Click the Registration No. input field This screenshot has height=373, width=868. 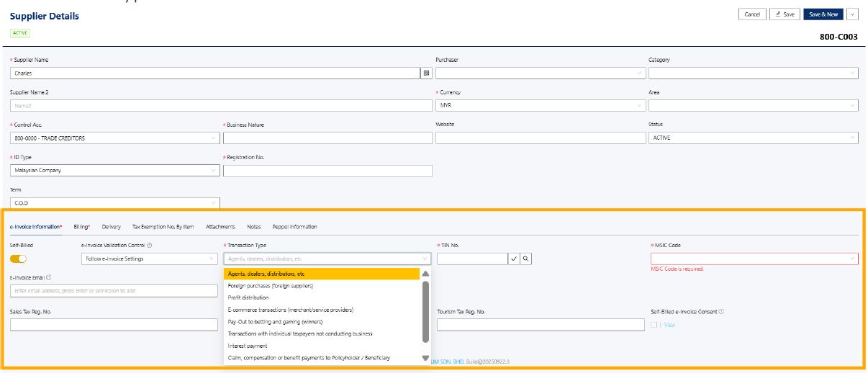(x=327, y=171)
